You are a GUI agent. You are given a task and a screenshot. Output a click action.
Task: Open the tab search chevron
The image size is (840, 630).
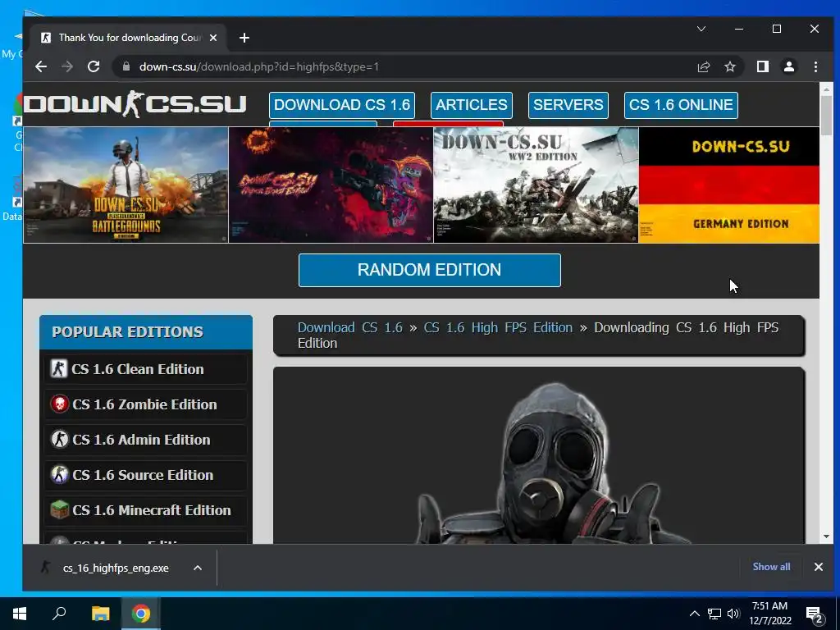(701, 29)
